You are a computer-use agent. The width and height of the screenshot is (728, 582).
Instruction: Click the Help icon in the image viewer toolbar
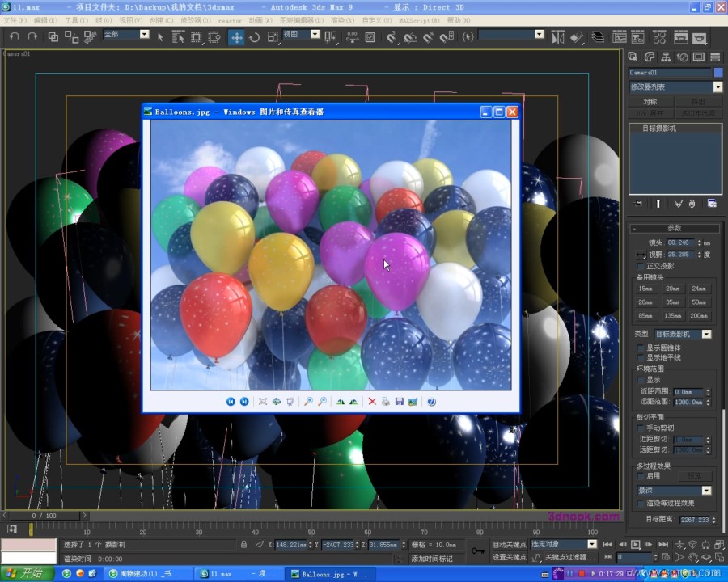click(x=431, y=402)
